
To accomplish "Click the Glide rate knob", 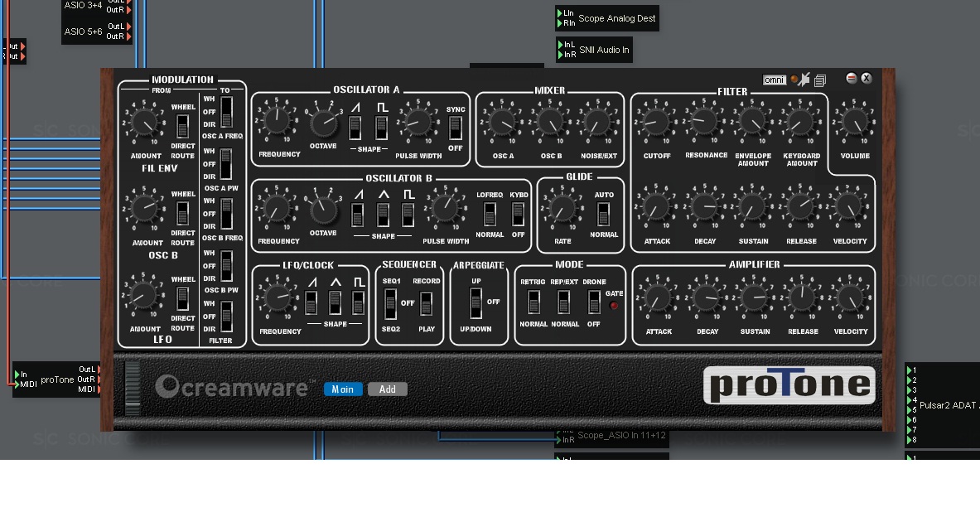I will (562, 209).
